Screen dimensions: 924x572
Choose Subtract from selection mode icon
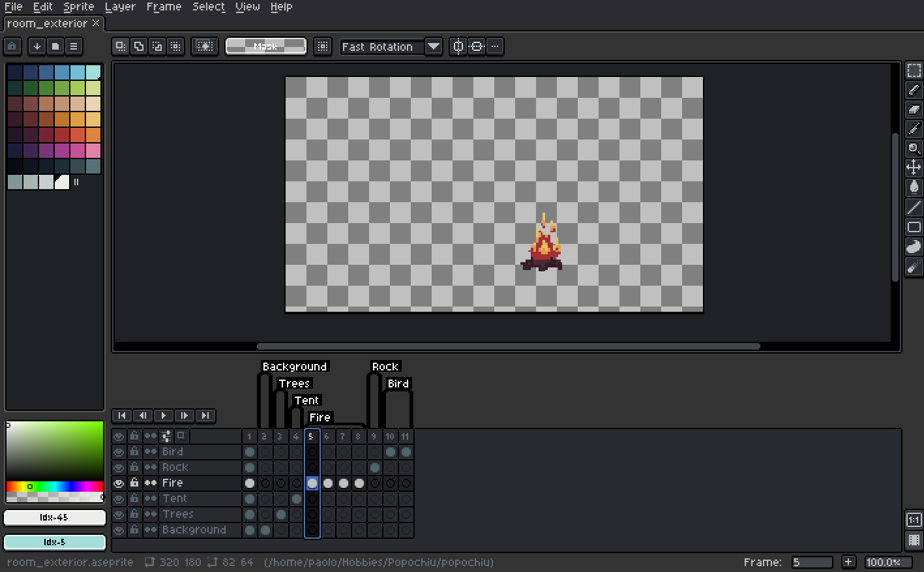157,46
